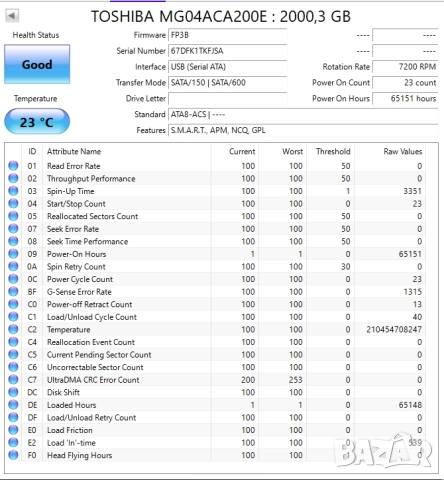Sort by the Worst column header
Viewport: 444px width, 480px height.
pos(283,151)
